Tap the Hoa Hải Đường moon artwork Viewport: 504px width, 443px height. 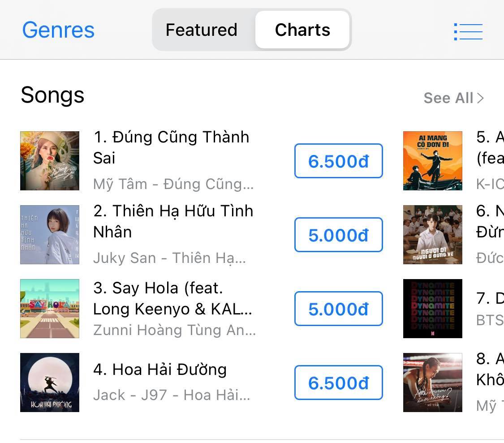point(50,383)
